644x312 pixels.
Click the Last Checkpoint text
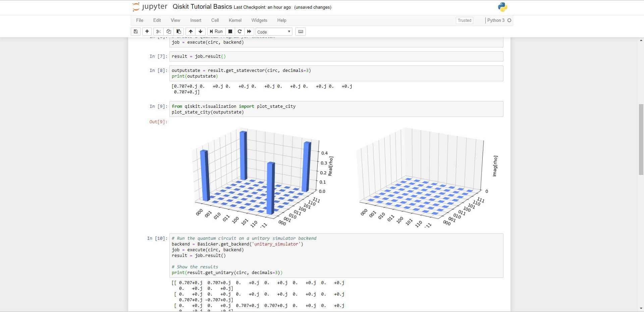pos(262,7)
